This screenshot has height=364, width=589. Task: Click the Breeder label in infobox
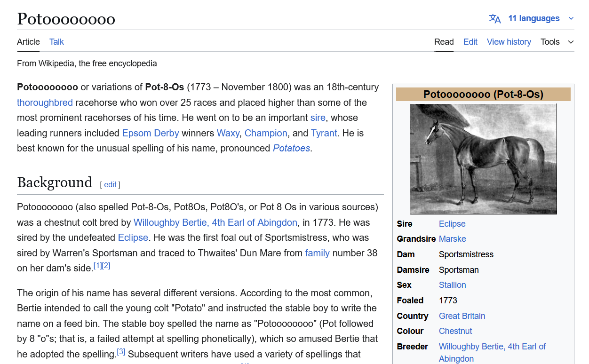(x=413, y=347)
